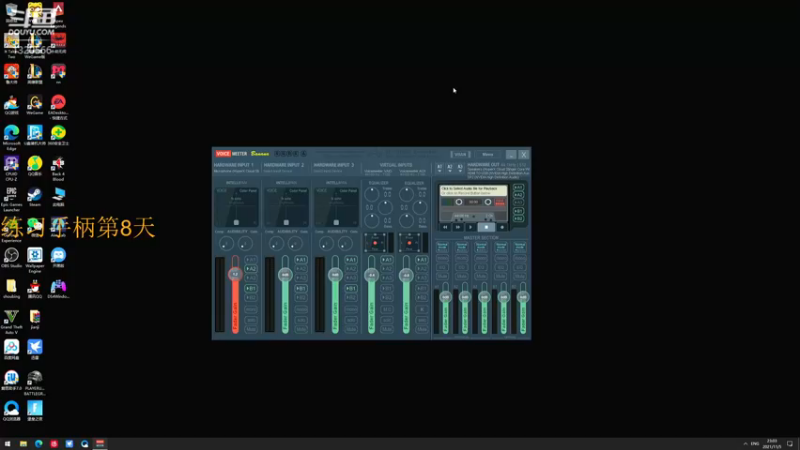The height and width of the screenshot is (450, 800).
Task: Open the VBAN settings button
Action: point(460,154)
